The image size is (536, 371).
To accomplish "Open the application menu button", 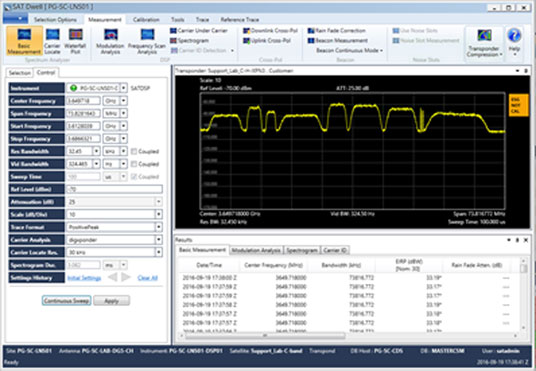I will point(15,18).
